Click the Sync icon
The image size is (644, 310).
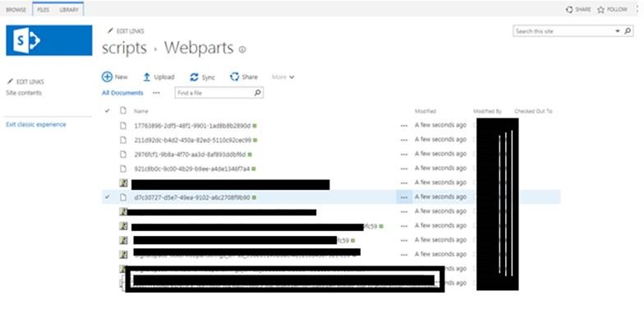pyautogui.click(x=194, y=77)
